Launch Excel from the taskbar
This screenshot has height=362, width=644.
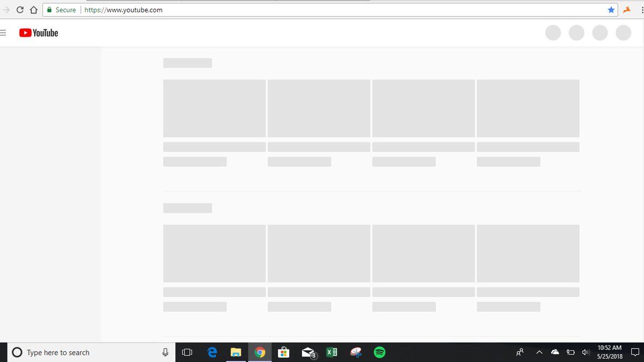click(x=332, y=352)
